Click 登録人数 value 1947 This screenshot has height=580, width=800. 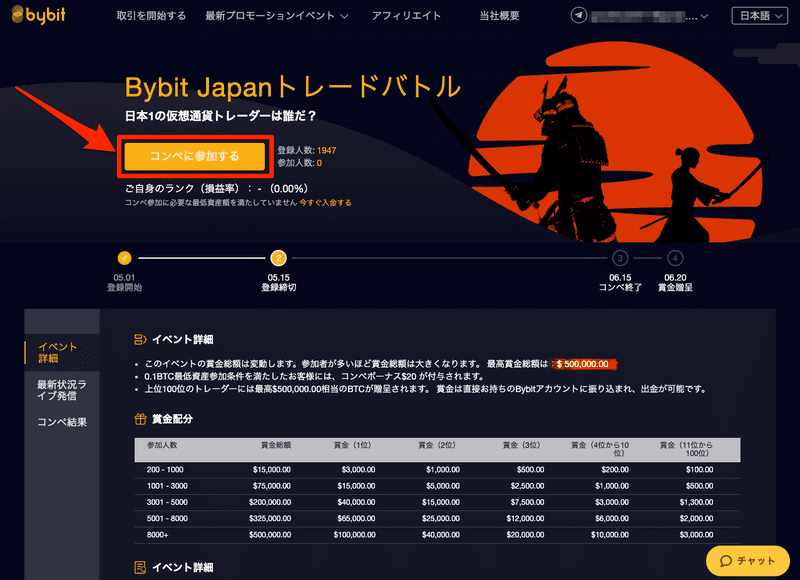point(327,150)
